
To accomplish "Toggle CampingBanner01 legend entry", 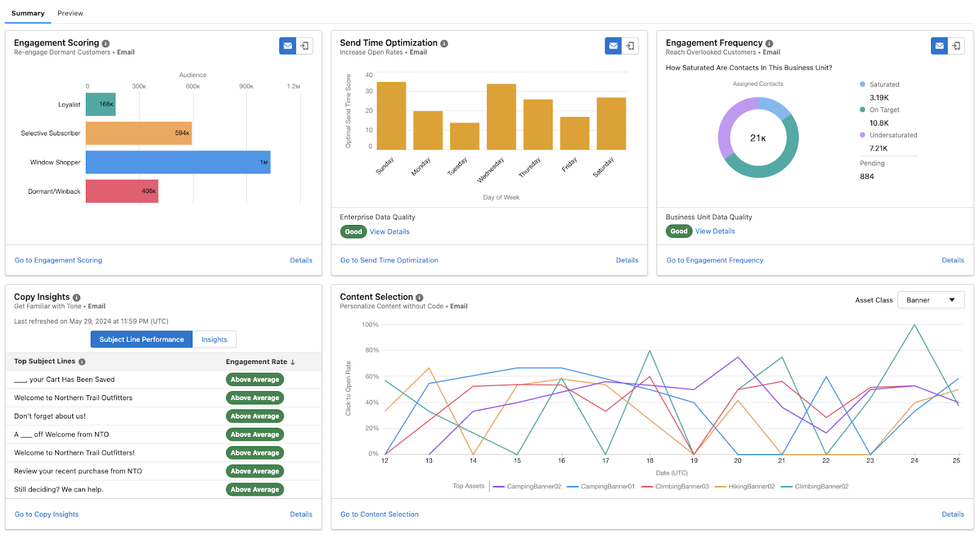I will [x=601, y=487].
